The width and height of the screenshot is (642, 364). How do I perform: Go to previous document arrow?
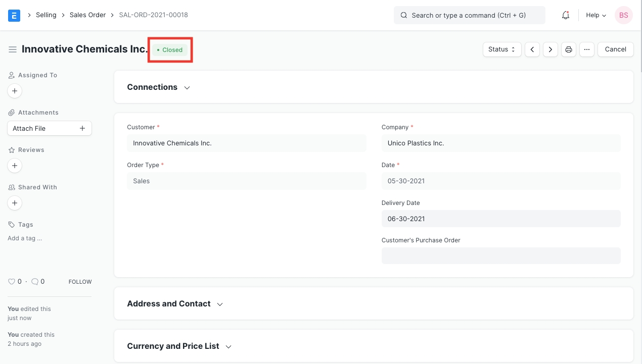point(532,49)
